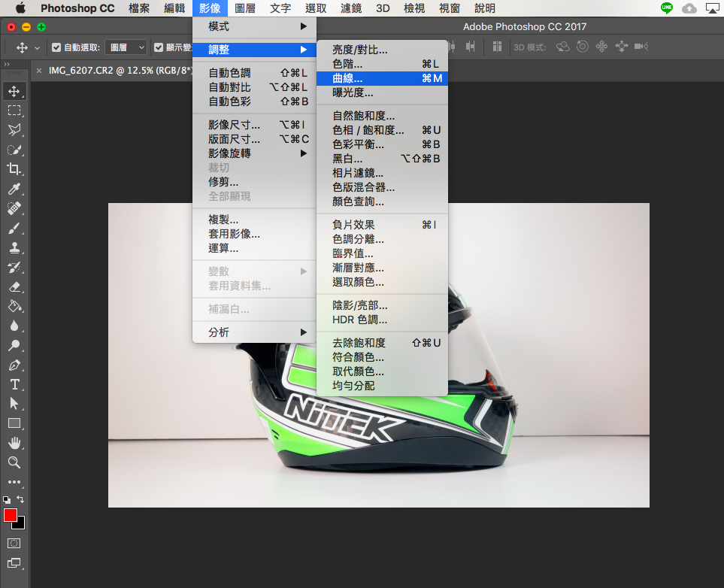Open the Move tool preset picker arrow

tap(37, 47)
